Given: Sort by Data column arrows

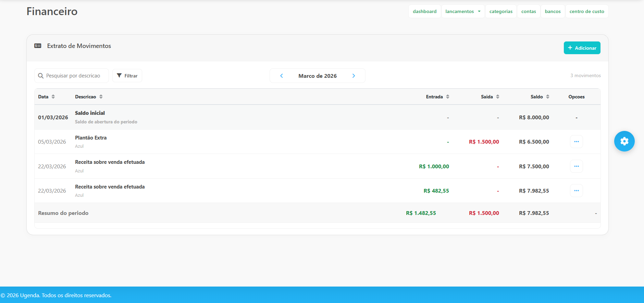Looking at the screenshot, I should [x=53, y=97].
